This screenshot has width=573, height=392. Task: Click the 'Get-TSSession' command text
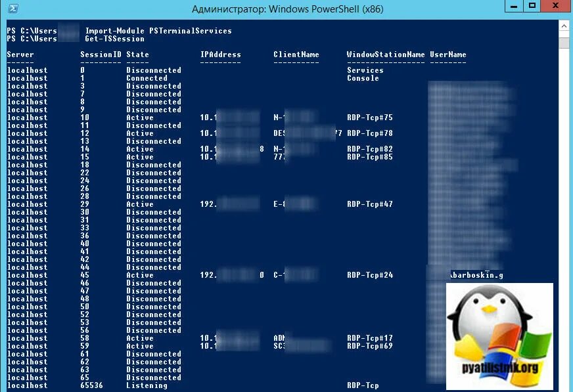click(x=114, y=39)
